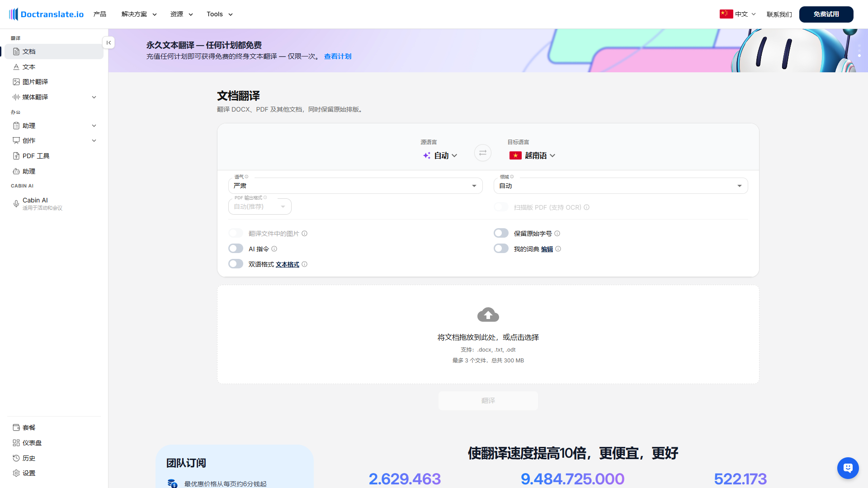Expand 创作 sidebar section

(54, 141)
